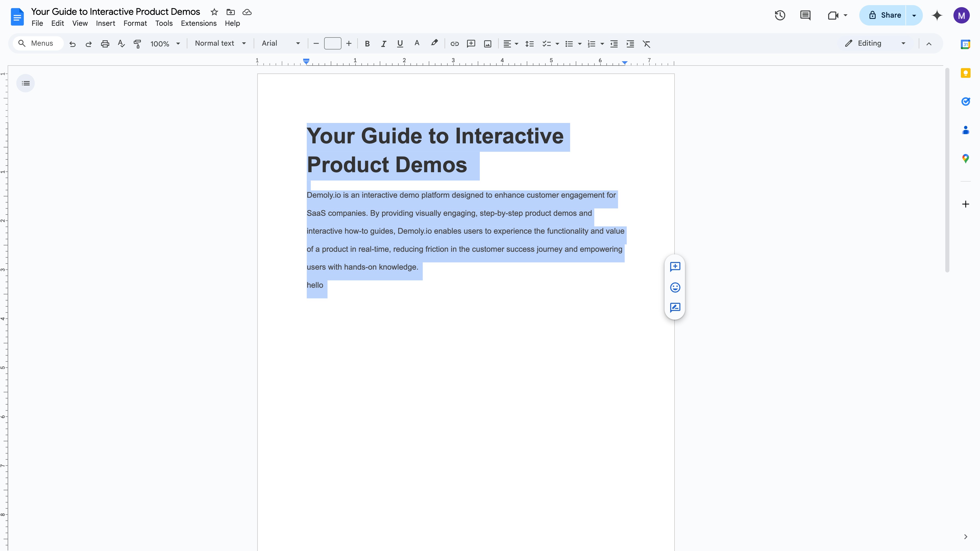Open the Gemini sparkle icon
The image size is (980, 551).
pyautogui.click(x=937, y=15)
